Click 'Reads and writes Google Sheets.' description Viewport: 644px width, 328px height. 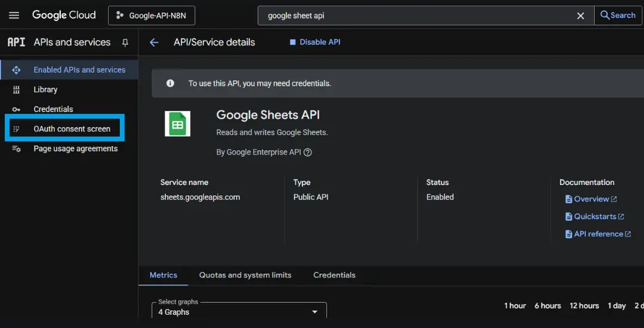pos(272,132)
